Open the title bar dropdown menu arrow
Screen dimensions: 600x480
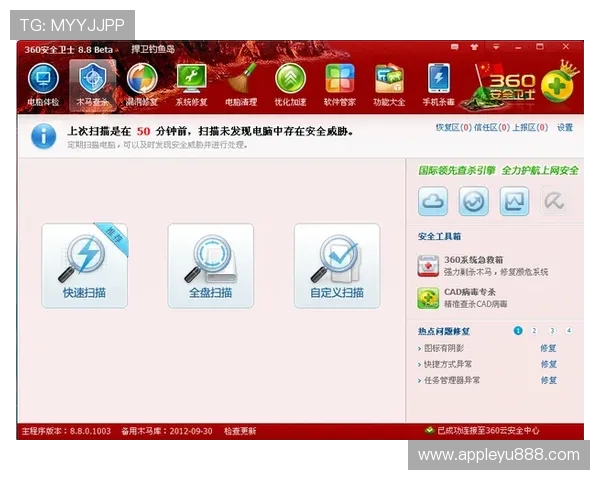[496, 47]
